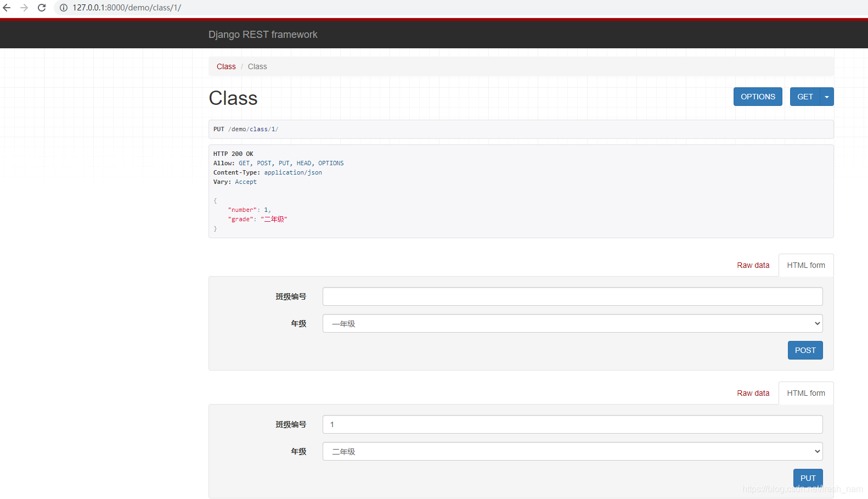Switch to Raw data tab in PUT form
Screen dimensions: 868x499
(753, 393)
